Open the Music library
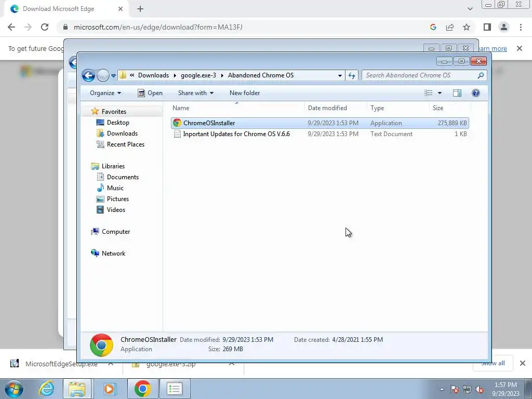The image size is (532, 399). click(x=115, y=188)
